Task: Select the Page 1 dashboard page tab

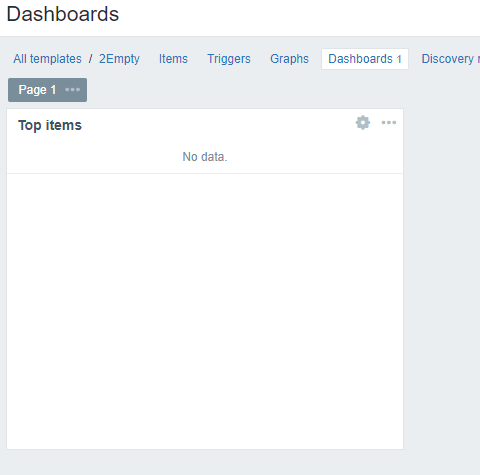Action: pos(37,90)
